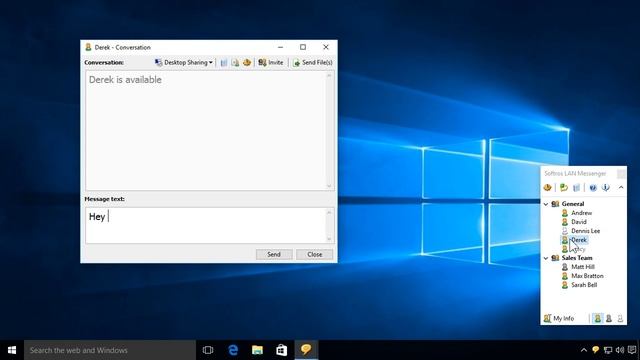The width and height of the screenshot is (640, 360).
Task: Launch Microsoft Edge from taskbar
Action: (x=233, y=350)
